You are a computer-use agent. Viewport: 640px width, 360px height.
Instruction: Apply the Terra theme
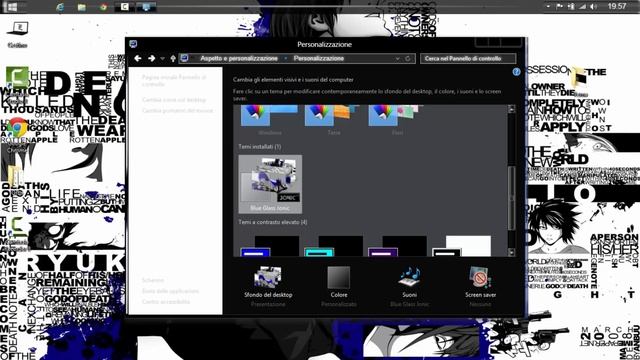333,120
